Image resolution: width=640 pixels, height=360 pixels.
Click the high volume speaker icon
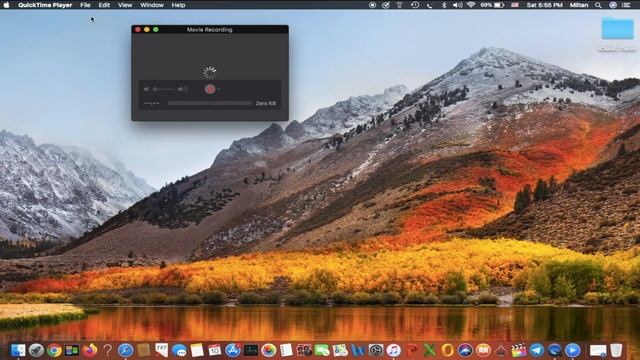click(x=182, y=89)
